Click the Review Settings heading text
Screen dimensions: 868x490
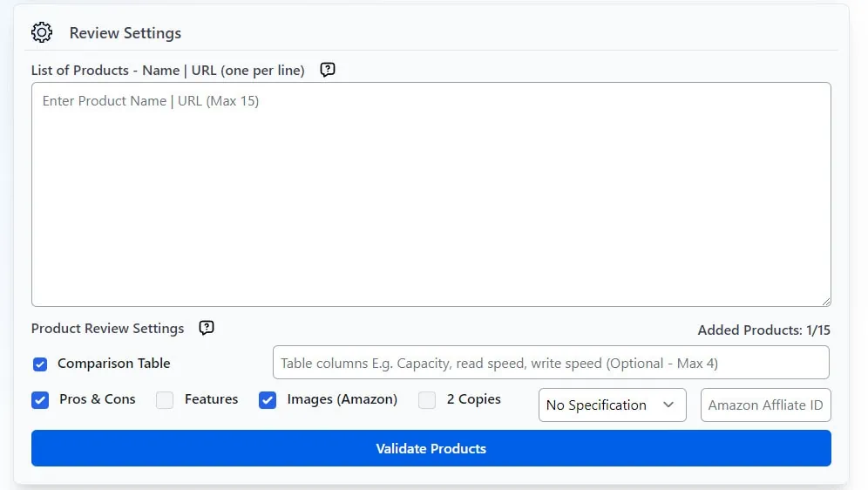pyautogui.click(x=125, y=33)
